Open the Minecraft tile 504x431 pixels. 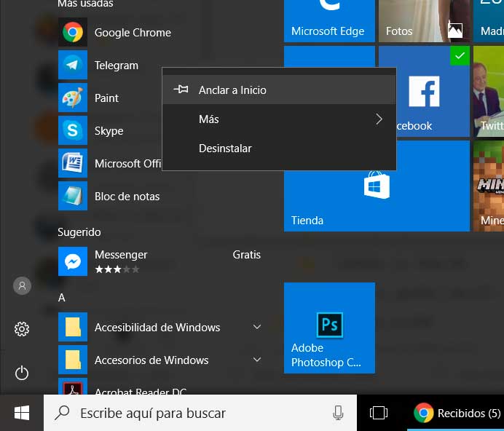pos(489,186)
